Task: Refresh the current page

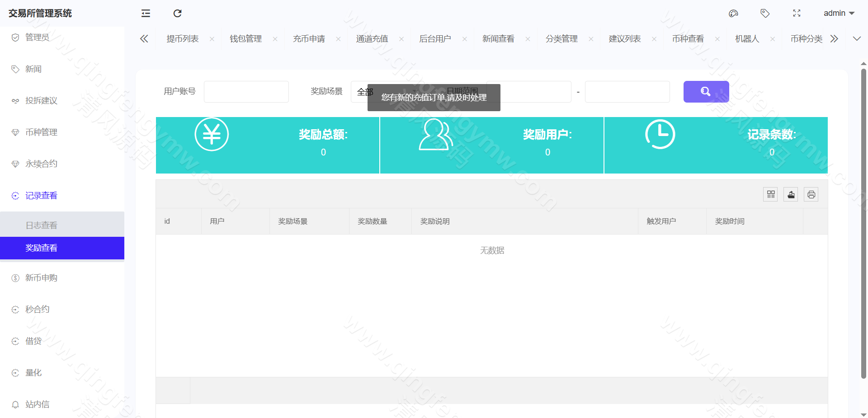Action: coord(177,13)
